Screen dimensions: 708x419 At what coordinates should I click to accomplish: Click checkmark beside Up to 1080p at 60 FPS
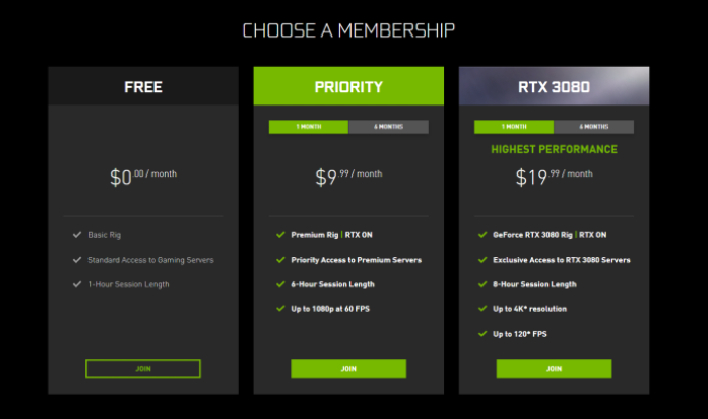pos(281,308)
